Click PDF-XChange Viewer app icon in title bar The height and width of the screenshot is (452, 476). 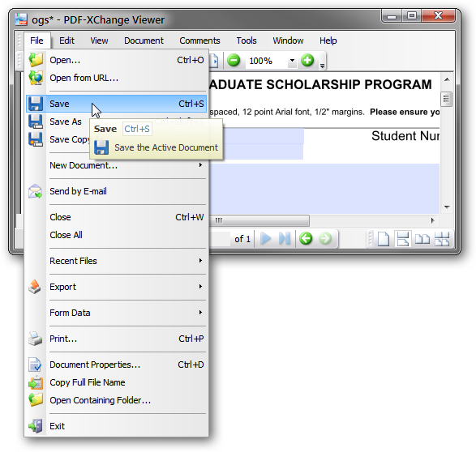click(21, 19)
